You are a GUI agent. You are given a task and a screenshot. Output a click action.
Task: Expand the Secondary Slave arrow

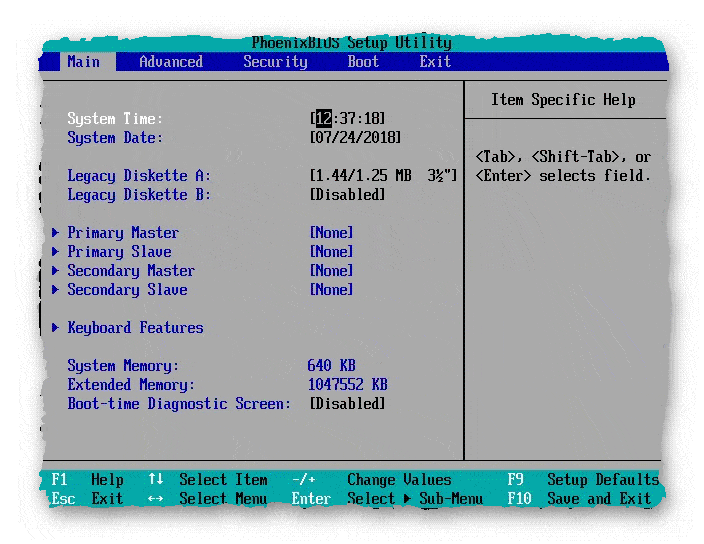click(55, 290)
